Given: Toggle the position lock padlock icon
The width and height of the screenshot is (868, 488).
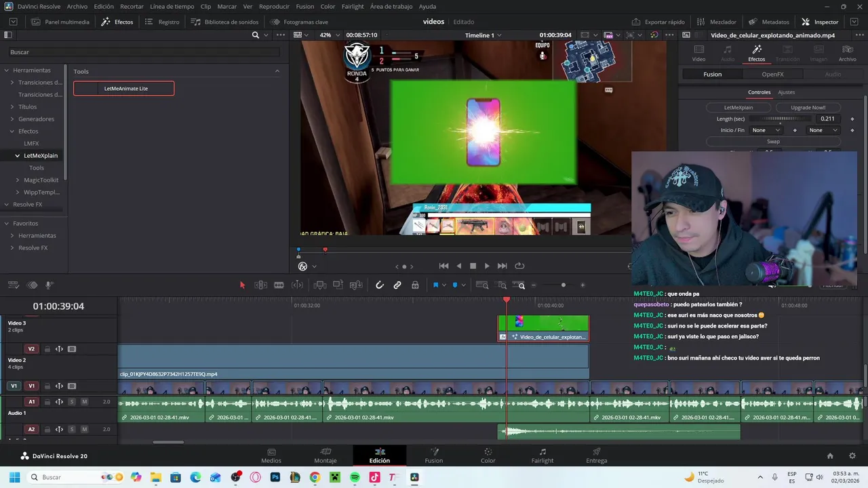Looking at the screenshot, I should 415,285.
